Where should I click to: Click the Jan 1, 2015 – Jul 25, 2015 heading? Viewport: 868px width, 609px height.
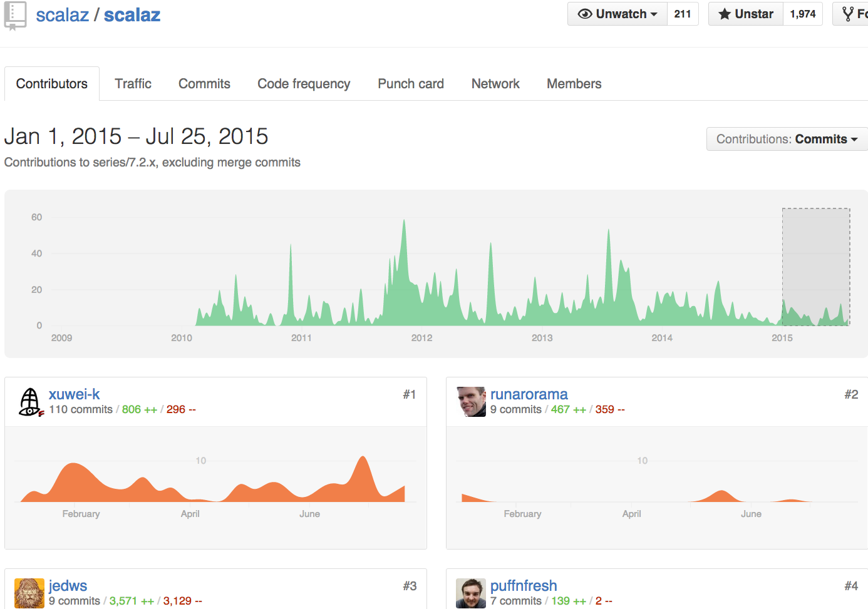click(137, 136)
